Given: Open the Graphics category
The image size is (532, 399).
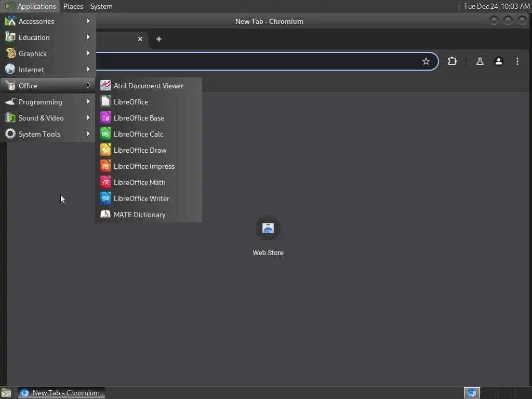Looking at the screenshot, I should pyautogui.click(x=48, y=54).
